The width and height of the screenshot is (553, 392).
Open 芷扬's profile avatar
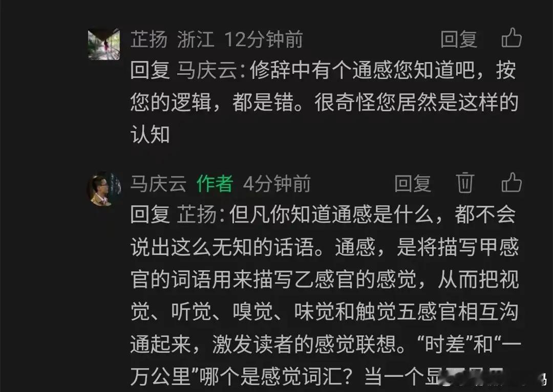coord(103,45)
